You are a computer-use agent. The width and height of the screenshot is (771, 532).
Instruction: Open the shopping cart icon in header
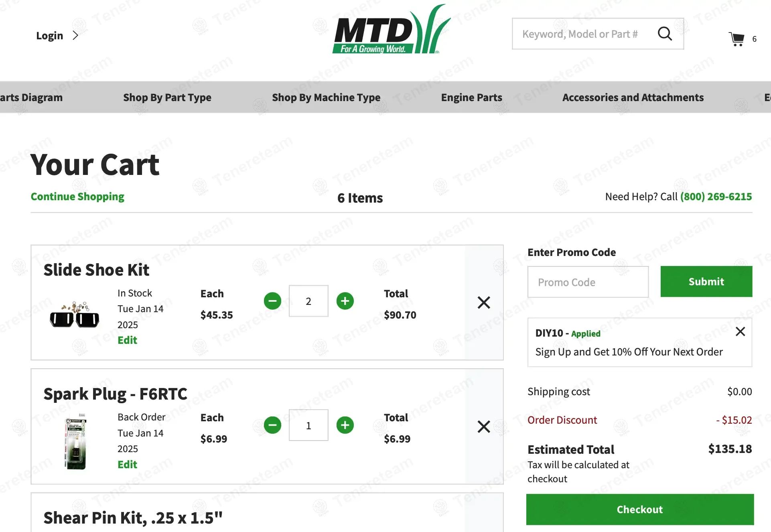click(x=737, y=39)
